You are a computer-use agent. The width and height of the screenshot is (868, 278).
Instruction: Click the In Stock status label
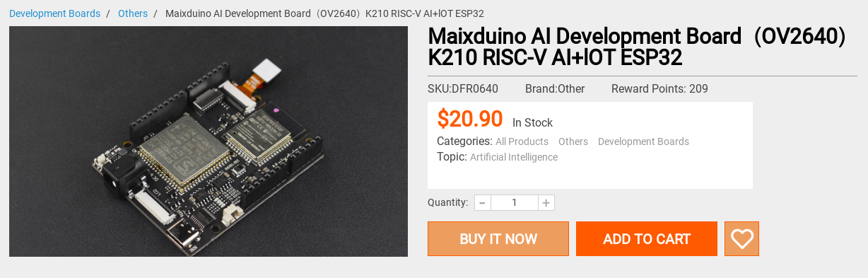(532, 123)
